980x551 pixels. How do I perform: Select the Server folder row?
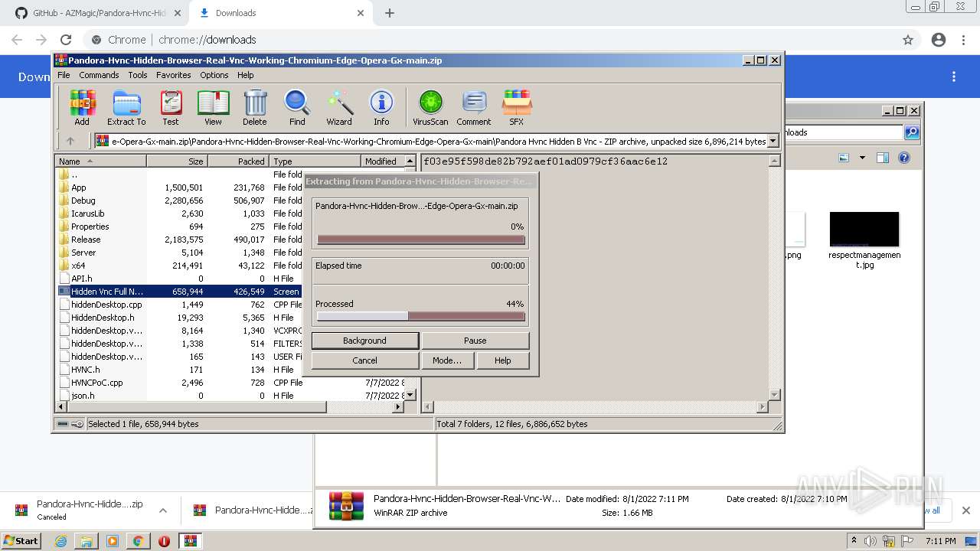tap(180, 253)
